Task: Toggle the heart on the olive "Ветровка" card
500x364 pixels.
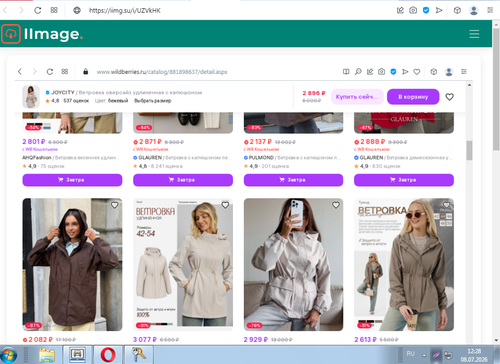Action: (x=446, y=205)
